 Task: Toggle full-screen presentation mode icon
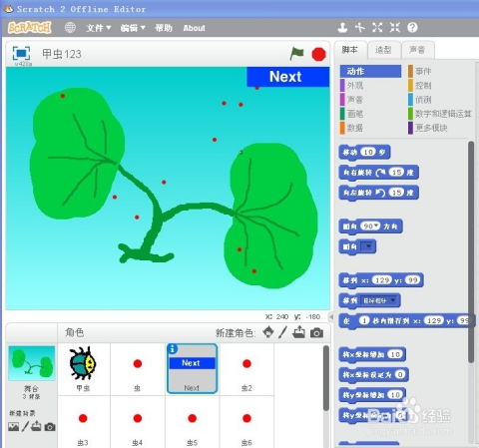point(21,53)
